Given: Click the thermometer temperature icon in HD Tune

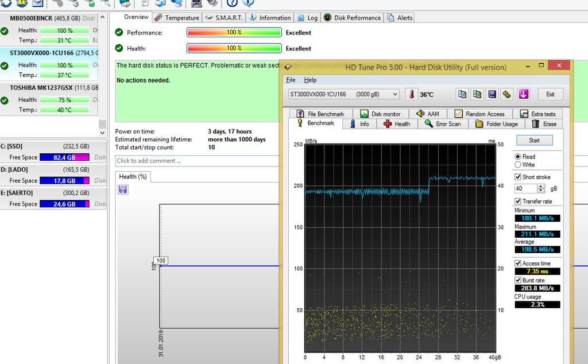Looking at the screenshot, I should coord(411,94).
